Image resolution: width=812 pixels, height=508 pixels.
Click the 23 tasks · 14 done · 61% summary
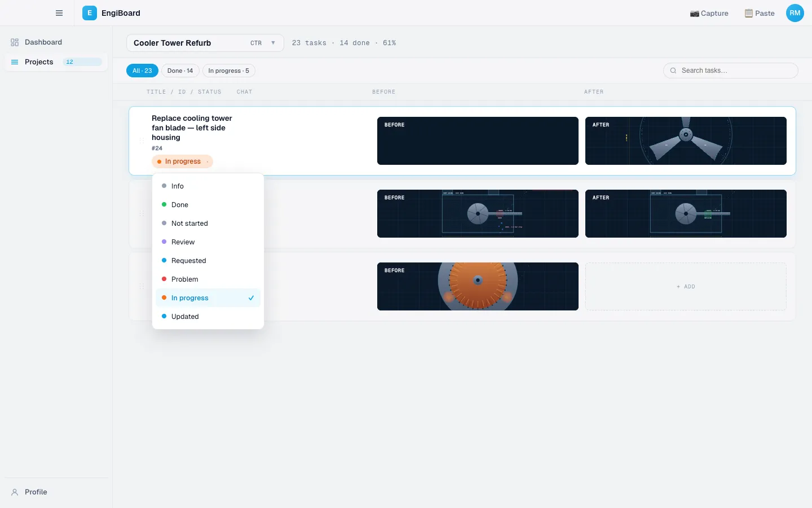point(344,43)
